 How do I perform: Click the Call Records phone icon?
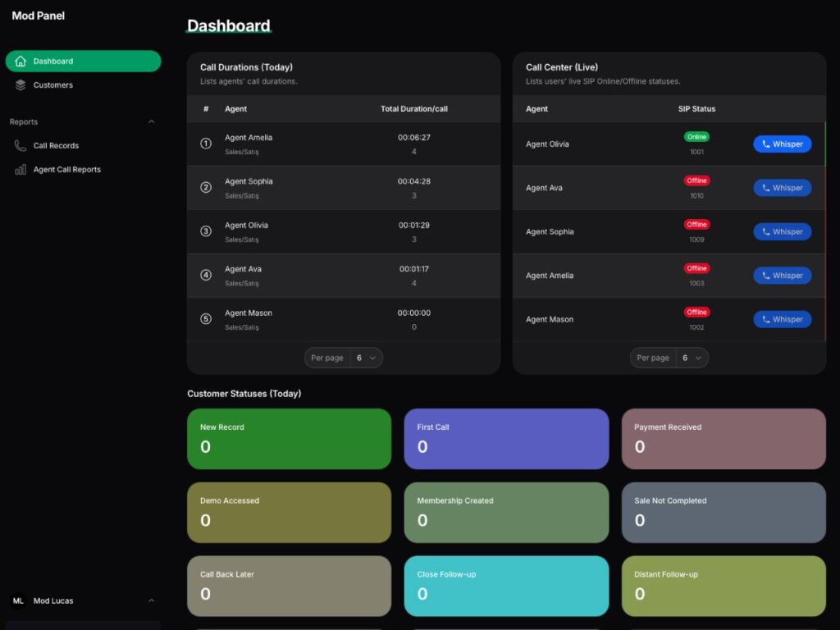[x=21, y=146]
